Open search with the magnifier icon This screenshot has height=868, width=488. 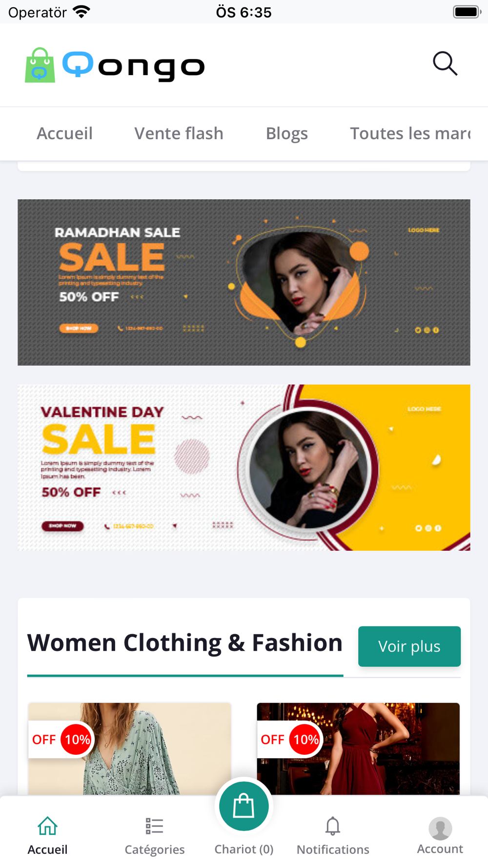click(445, 63)
